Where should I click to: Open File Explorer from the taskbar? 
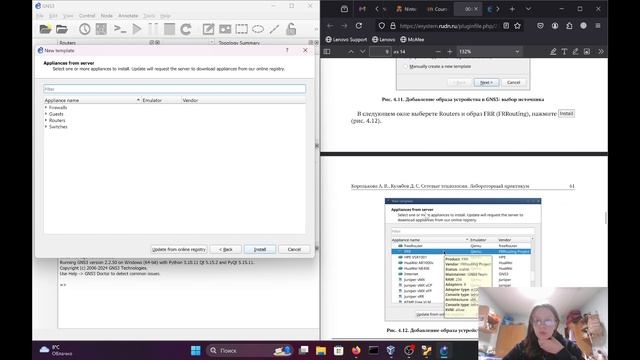point(321,350)
